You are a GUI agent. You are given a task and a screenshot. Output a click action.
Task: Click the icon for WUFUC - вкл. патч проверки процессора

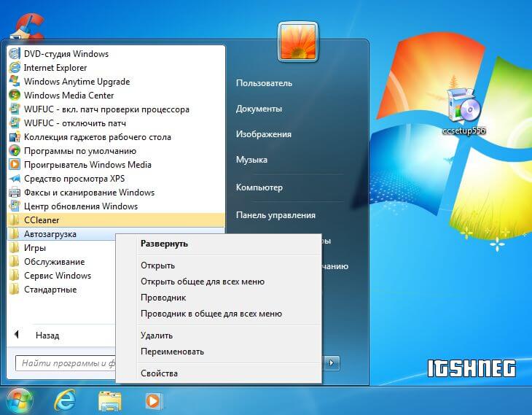pos(15,109)
